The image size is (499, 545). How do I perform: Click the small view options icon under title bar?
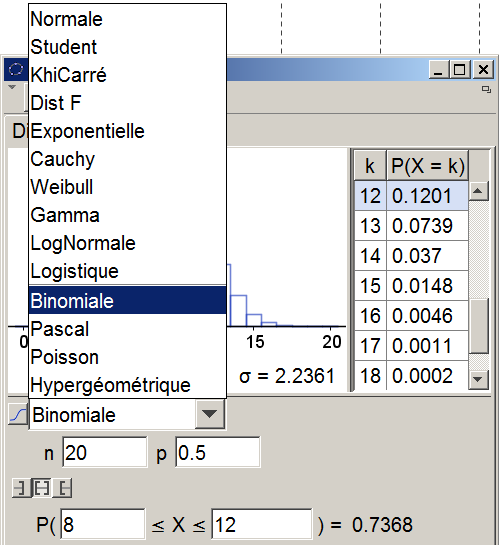486,89
